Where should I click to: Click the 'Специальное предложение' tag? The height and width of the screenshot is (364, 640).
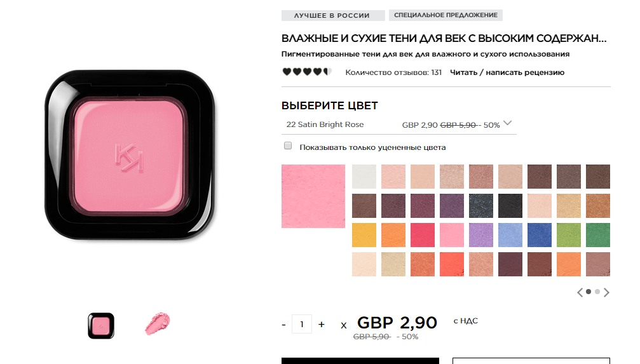[x=446, y=15]
